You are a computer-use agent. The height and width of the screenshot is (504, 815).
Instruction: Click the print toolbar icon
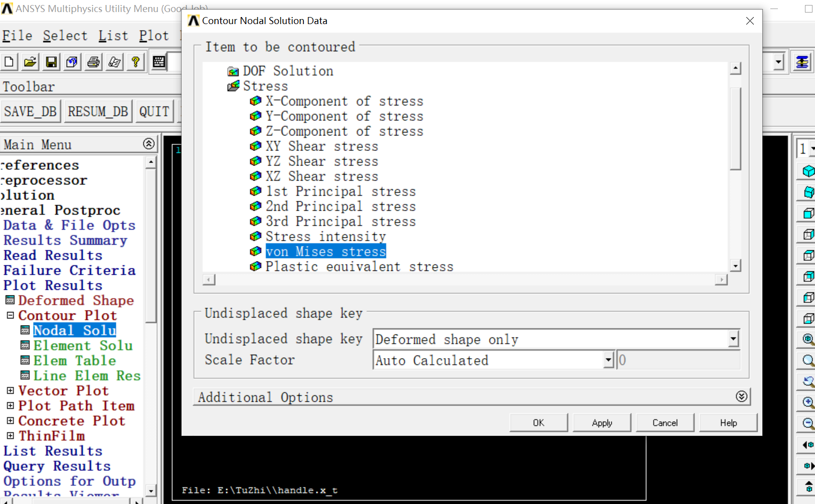[93, 61]
